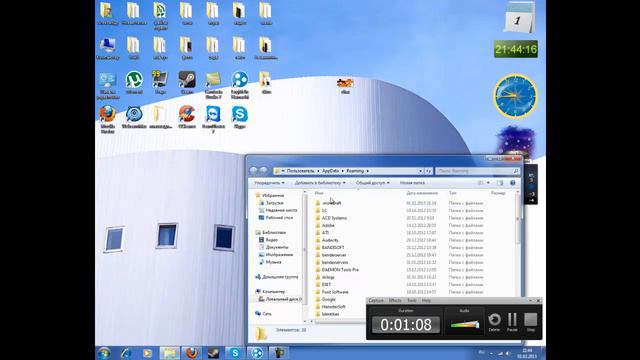Open the orange cat icon on desktop
The width and height of the screenshot is (640, 360).
click(x=345, y=85)
